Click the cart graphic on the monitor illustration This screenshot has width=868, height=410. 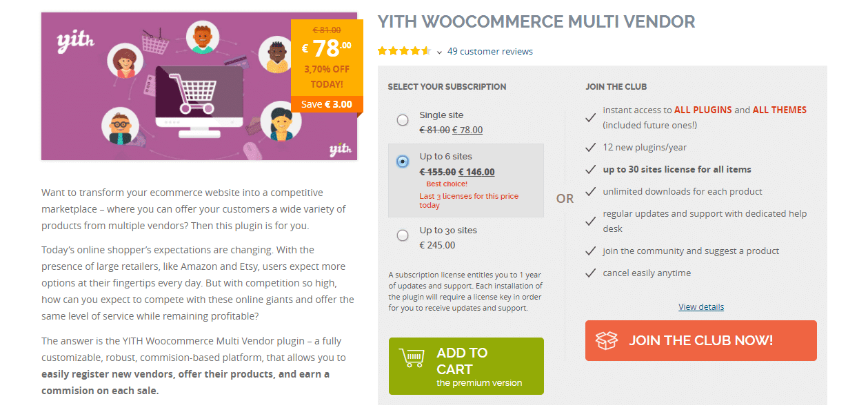tap(194, 93)
